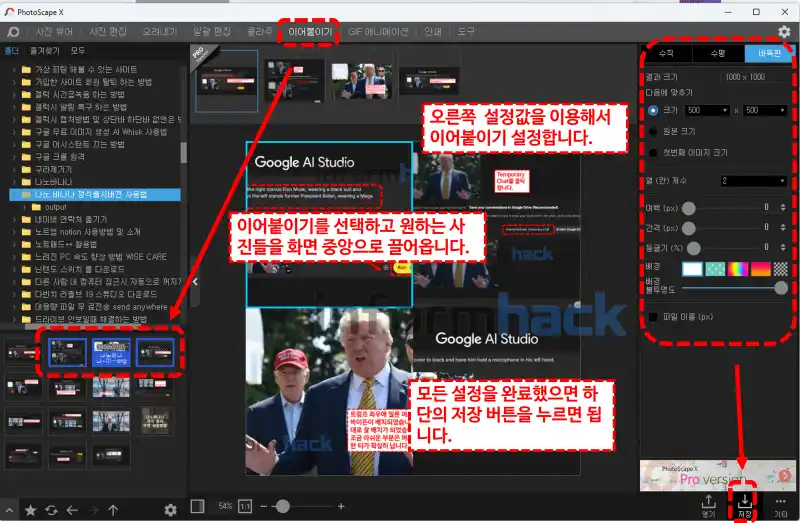Open the 인쇄 tab
The image size is (800, 523).
(433, 32)
